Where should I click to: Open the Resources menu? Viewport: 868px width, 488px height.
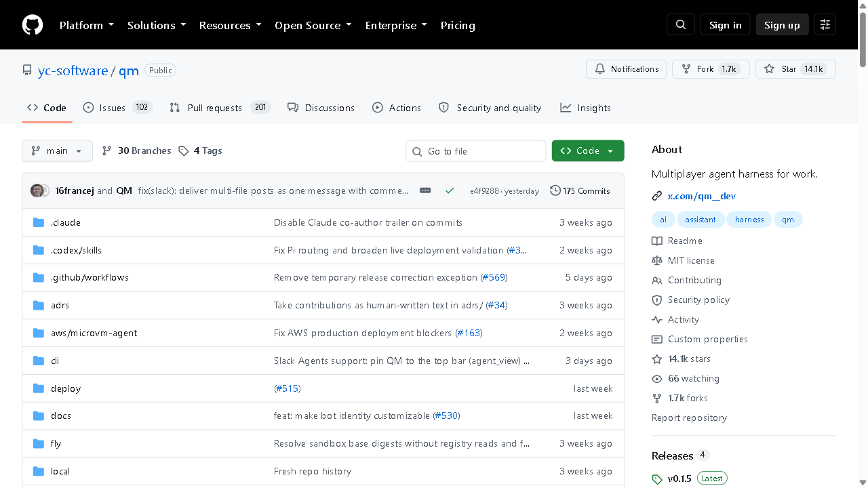click(230, 25)
